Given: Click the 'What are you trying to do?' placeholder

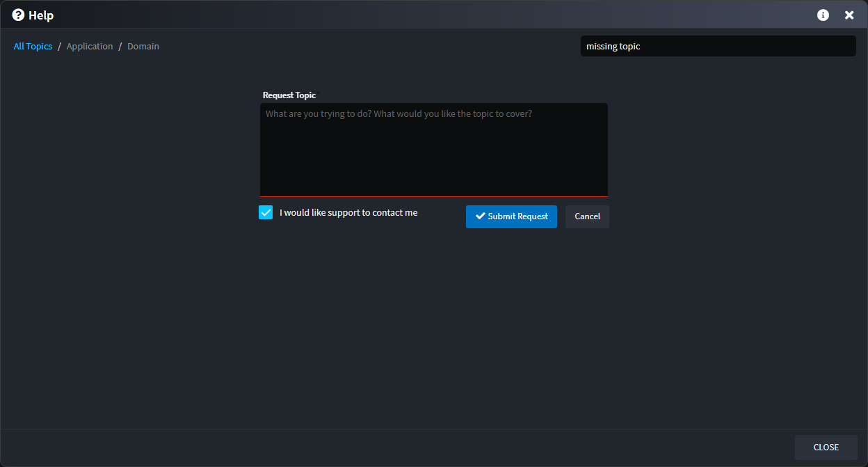Looking at the screenshot, I should coord(399,113).
